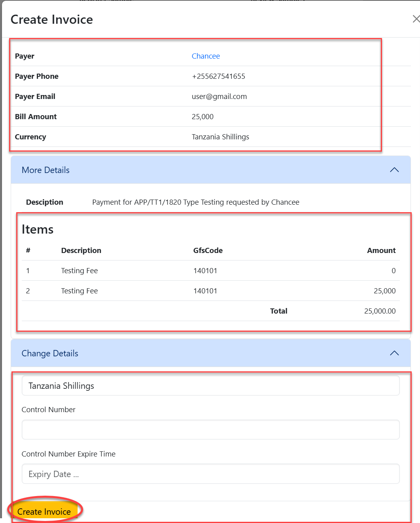420x523 pixels.
Task: Click the Expiry Date field
Action: click(210, 474)
